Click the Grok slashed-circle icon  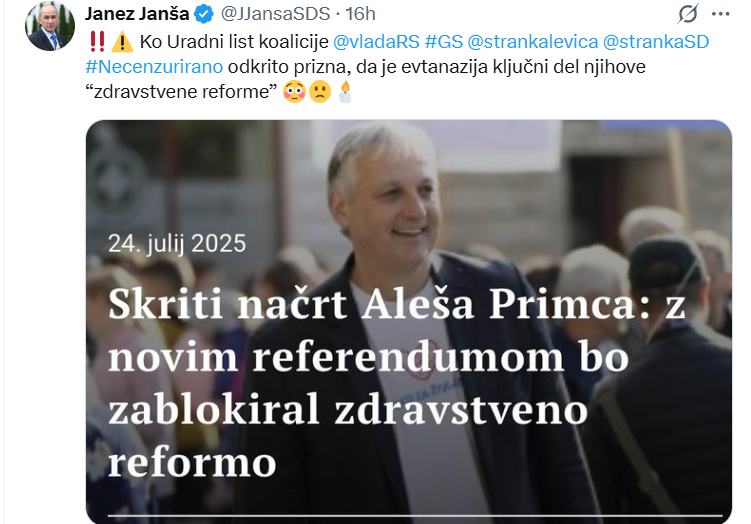coord(688,14)
